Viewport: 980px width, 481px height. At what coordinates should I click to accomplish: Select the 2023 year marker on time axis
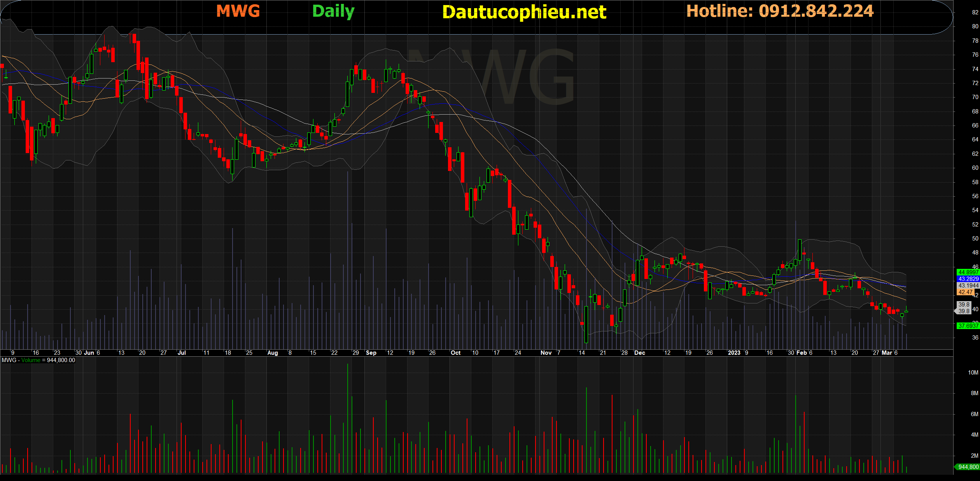(734, 353)
